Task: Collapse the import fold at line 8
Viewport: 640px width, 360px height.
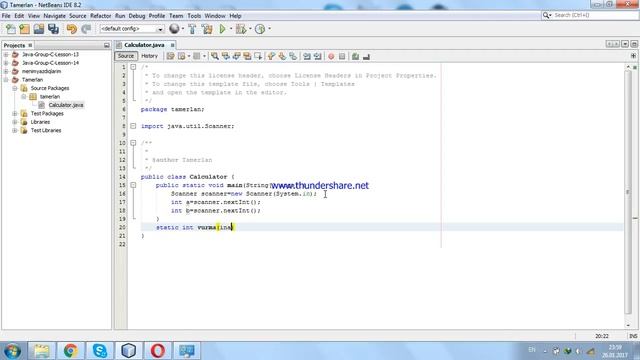Action: click(x=133, y=126)
